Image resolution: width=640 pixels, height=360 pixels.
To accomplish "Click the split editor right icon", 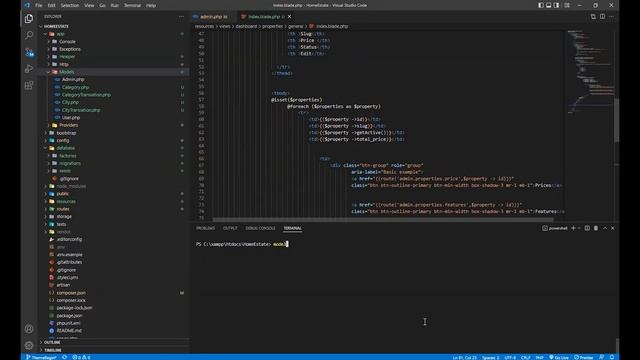I will coord(602,16).
